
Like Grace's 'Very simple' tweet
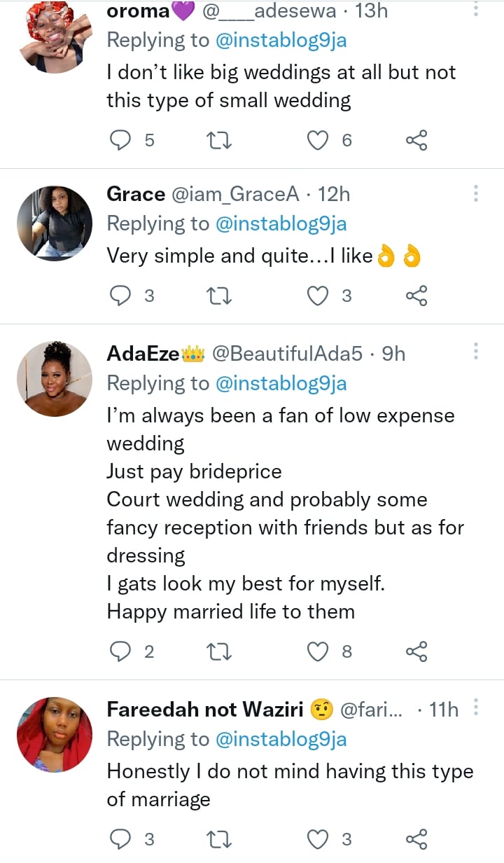tap(318, 296)
